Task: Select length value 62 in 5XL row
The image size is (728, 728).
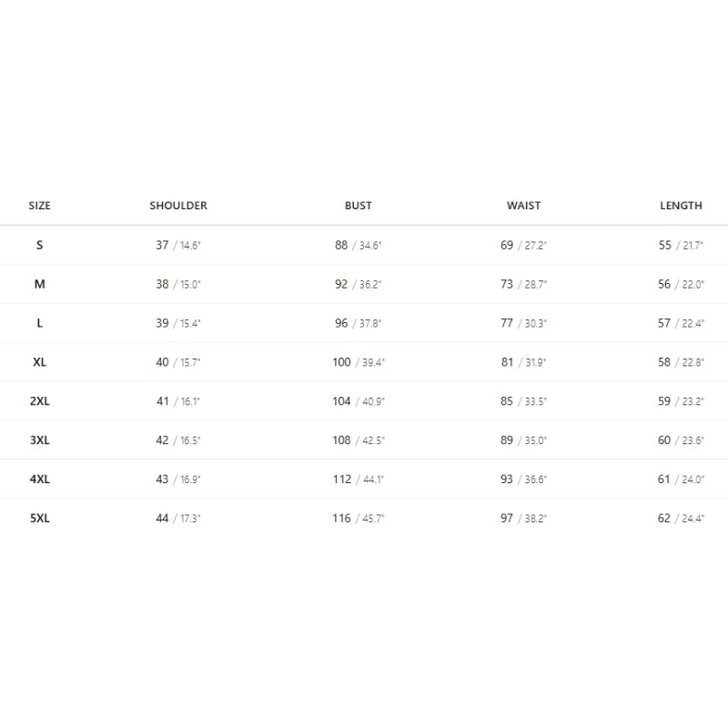Action: 664,518
